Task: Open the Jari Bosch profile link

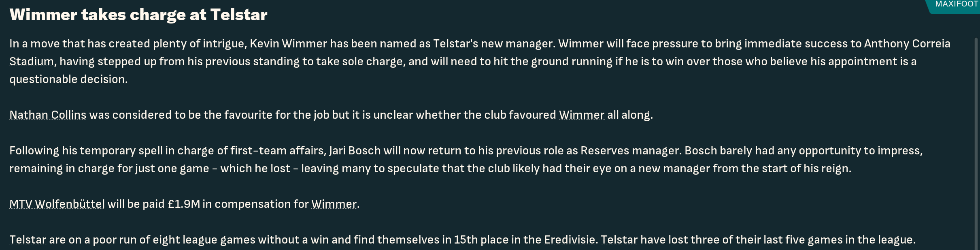Action: click(x=355, y=151)
